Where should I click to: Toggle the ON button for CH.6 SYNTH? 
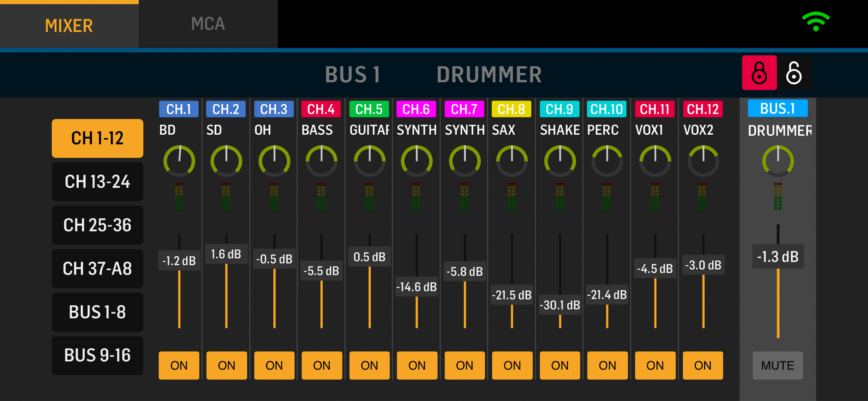tap(417, 365)
